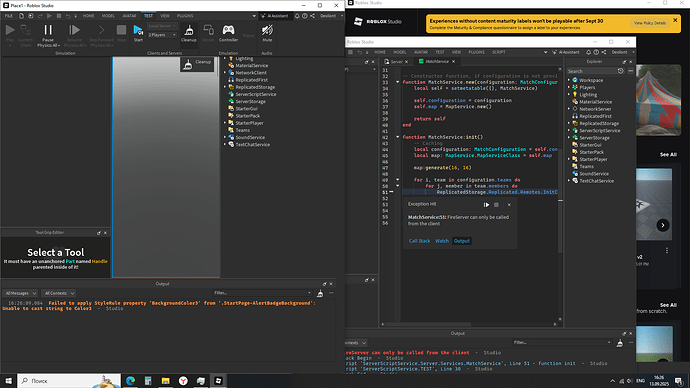
Task: Expand Workspace in right Explorer
Action: [569, 80]
